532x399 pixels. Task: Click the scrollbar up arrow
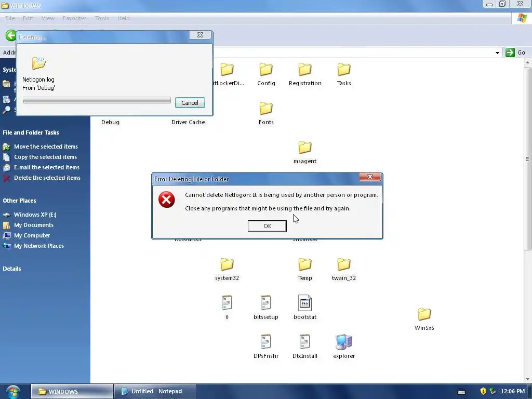tap(527, 62)
